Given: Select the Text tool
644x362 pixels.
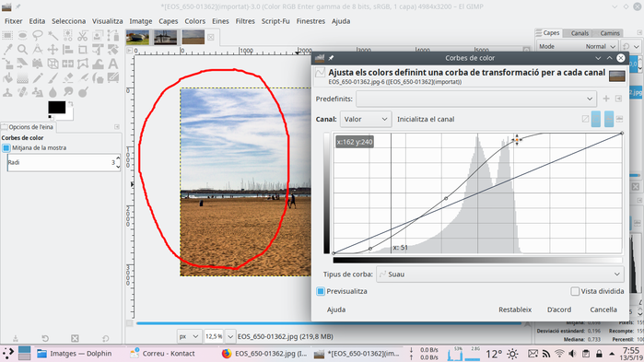Looking at the screenshot, I should click(113, 64).
